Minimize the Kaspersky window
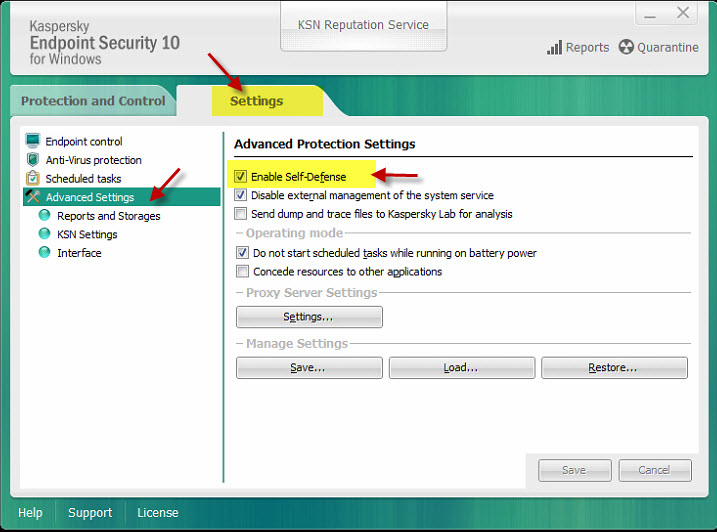Viewport: 717px width, 532px height. [650, 14]
